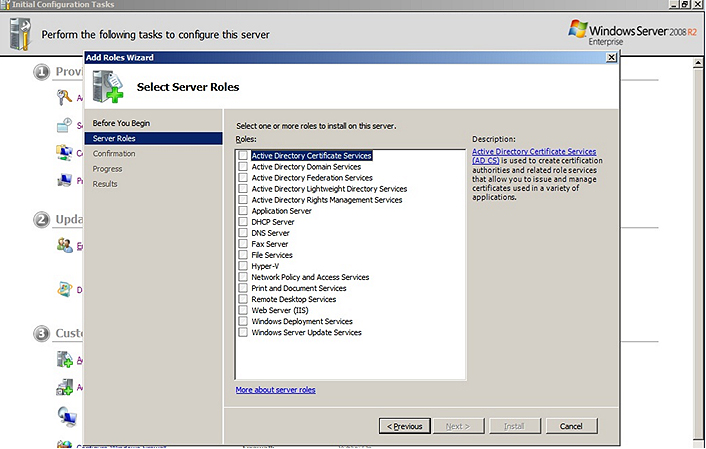Click the Add Roles Wizard server icon

point(108,88)
